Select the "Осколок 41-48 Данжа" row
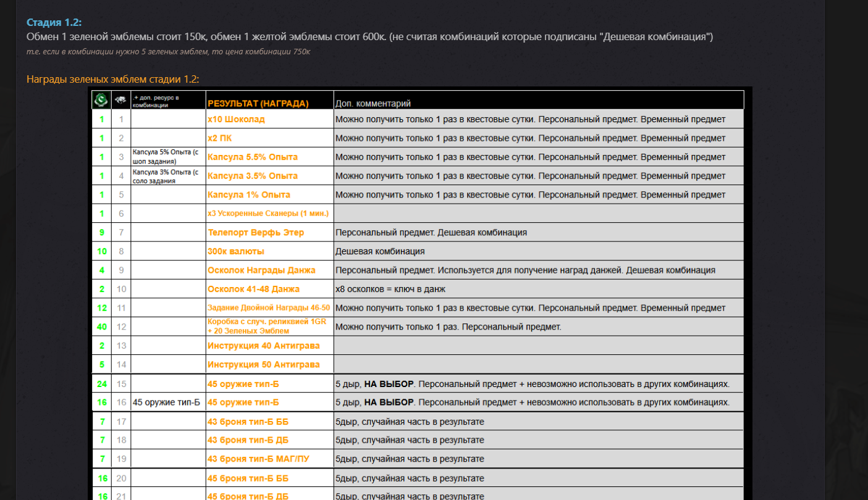Image resolution: width=868 pixels, height=500 pixels. coord(253,290)
